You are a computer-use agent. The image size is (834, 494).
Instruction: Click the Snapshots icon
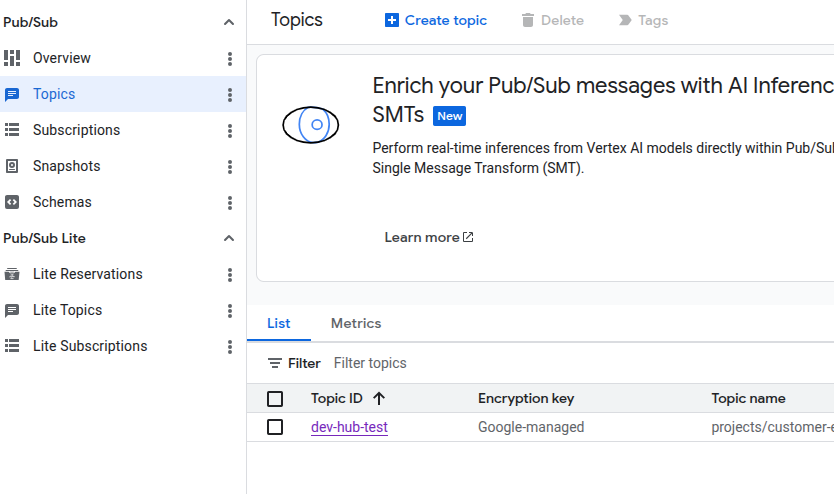pyautogui.click(x=12, y=166)
